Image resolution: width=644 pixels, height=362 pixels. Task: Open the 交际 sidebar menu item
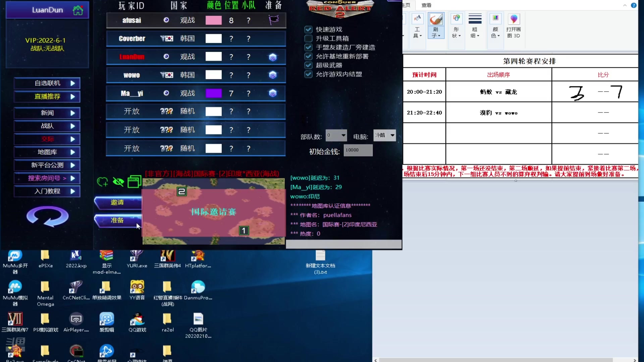click(x=47, y=139)
